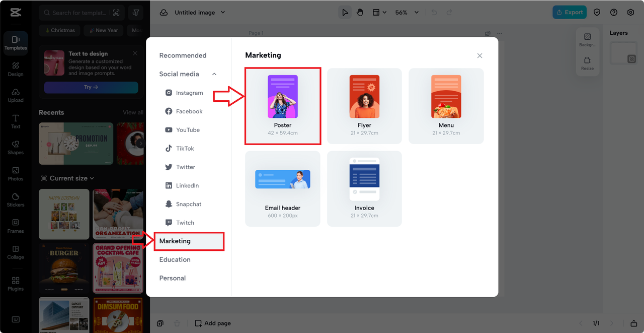Click the cloud save icon
This screenshot has height=333, width=644.
tap(164, 13)
